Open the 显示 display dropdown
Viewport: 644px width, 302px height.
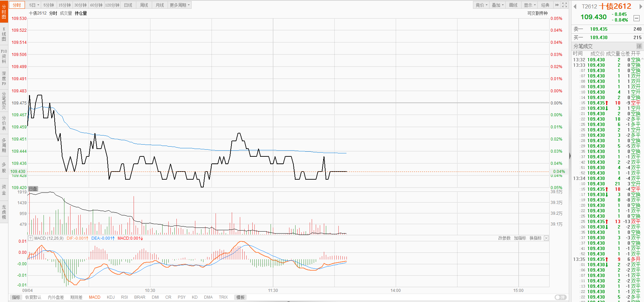click(530, 5)
